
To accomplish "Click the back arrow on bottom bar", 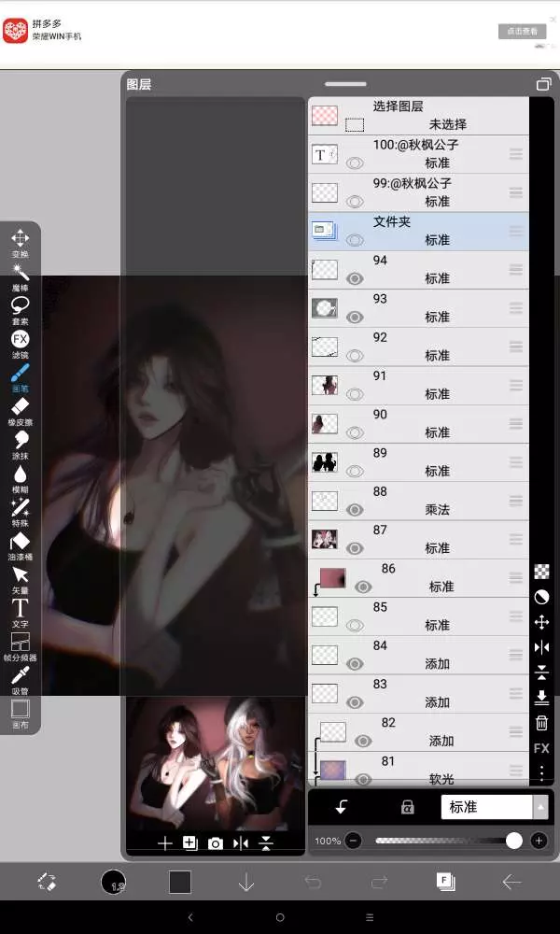I will (511, 883).
